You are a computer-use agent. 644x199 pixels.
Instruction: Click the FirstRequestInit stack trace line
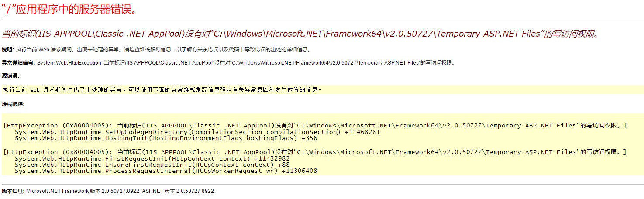click(152, 158)
